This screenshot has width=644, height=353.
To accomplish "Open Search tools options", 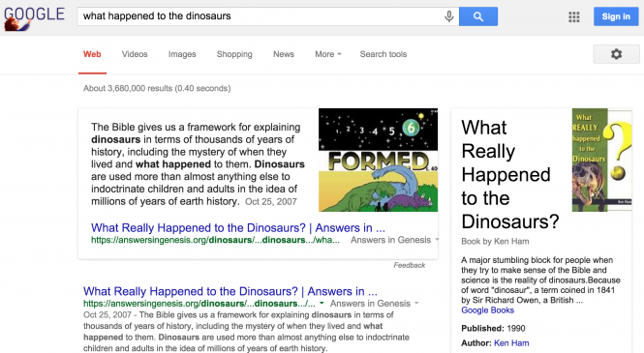I will (383, 54).
